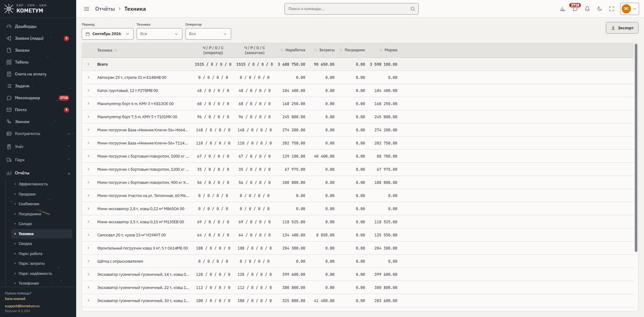The height and width of the screenshot is (317, 644).
Task: Open Мессенджер in sidebar
Action: tap(38, 98)
